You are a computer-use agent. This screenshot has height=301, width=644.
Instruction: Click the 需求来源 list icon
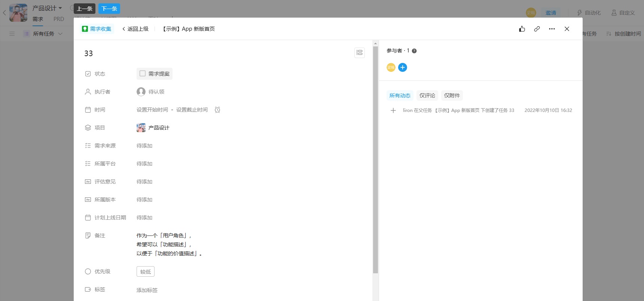(88, 146)
